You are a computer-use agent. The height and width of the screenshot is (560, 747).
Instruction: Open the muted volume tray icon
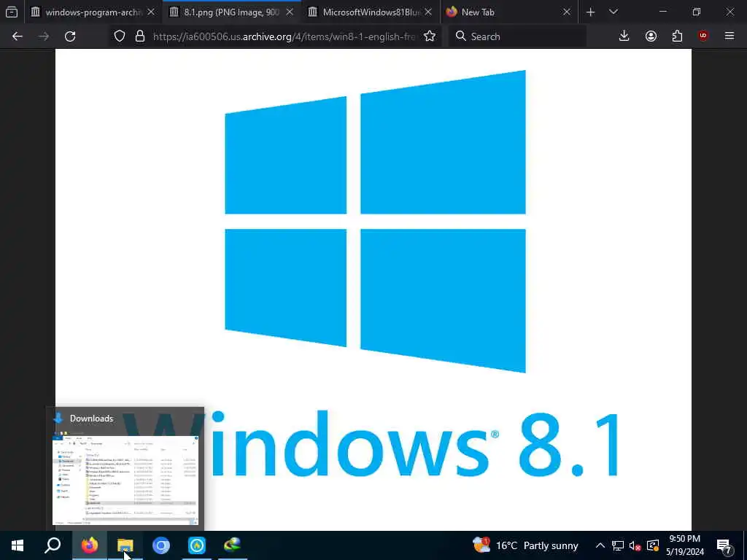click(x=635, y=545)
